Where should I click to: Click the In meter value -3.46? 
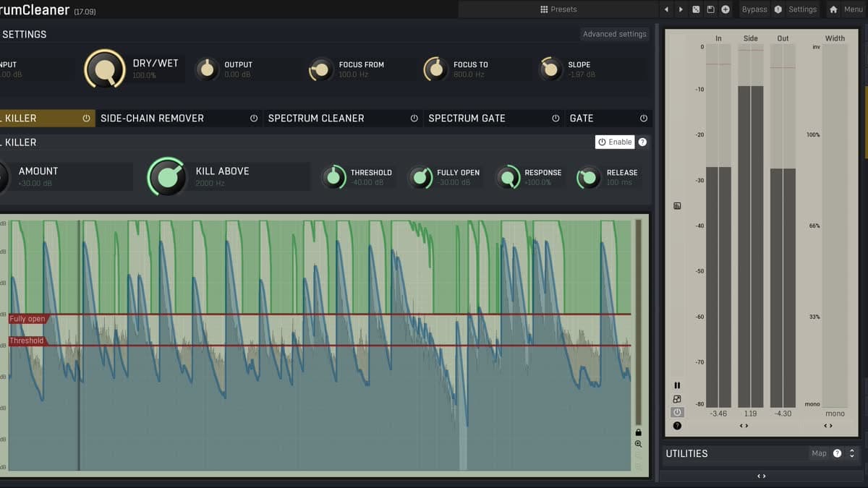pos(718,414)
